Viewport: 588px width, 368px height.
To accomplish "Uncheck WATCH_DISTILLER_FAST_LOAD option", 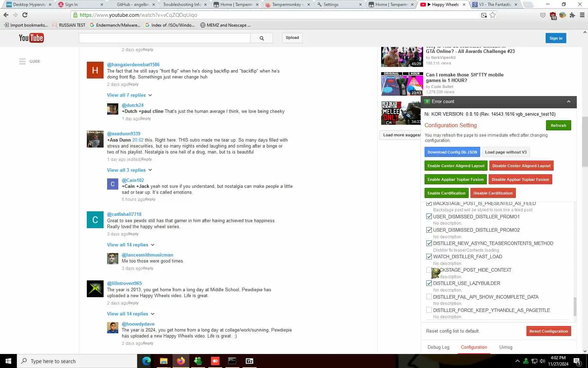I will pos(429,257).
